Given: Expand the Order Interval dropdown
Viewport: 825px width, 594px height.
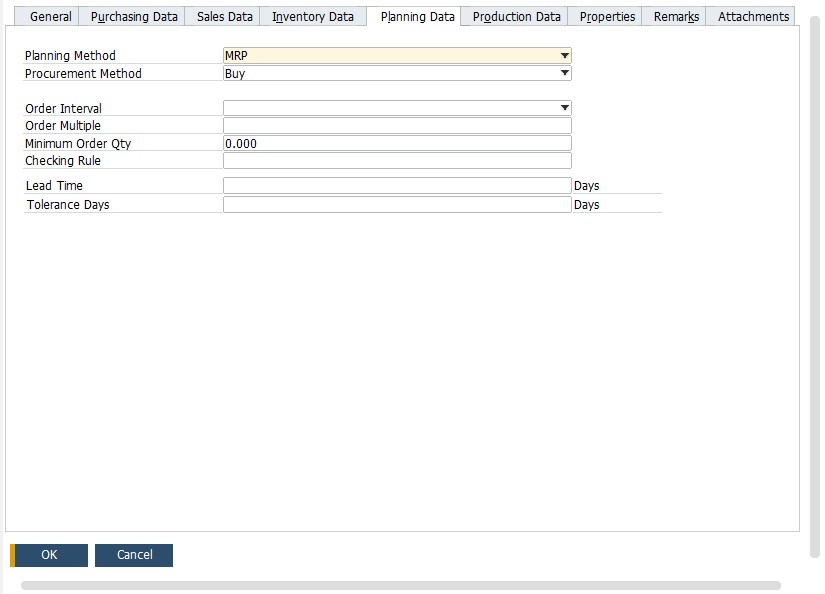Looking at the screenshot, I should click(x=565, y=107).
